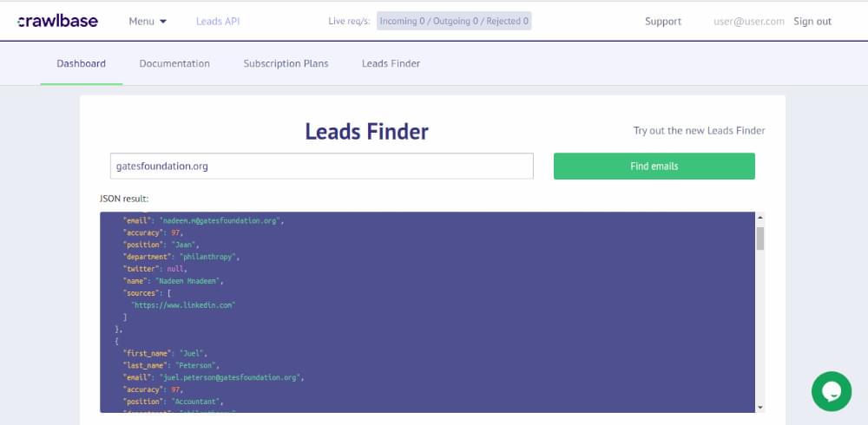Switch to the Documentation tab
Screen dimensions: 868x425
(x=174, y=63)
